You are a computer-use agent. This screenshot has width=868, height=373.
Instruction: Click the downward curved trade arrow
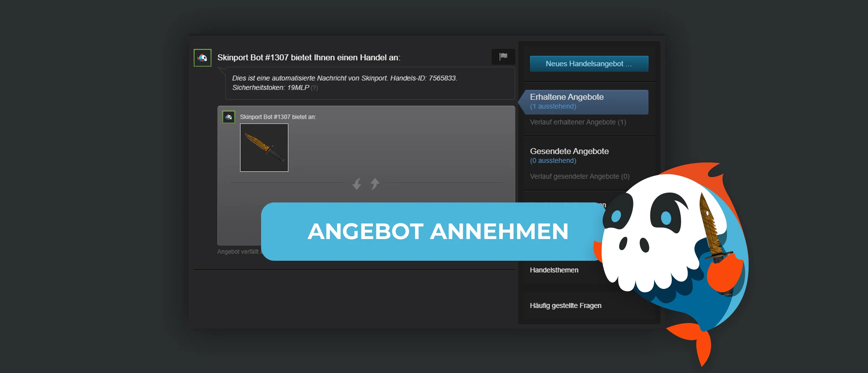[x=357, y=184]
